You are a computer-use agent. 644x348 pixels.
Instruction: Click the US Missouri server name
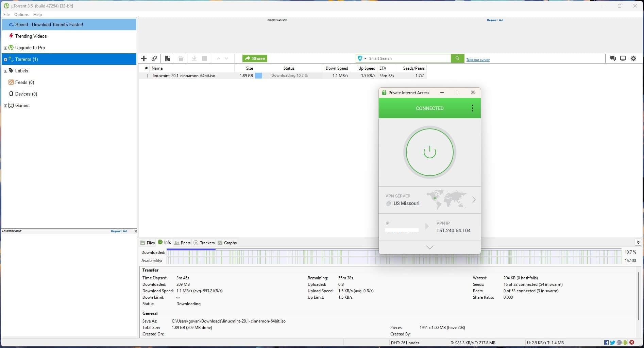pos(406,203)
